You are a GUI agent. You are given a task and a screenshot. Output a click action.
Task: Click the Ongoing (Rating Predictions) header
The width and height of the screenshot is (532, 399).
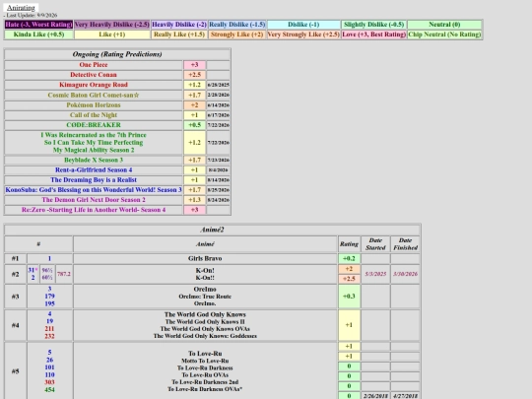tap(117, 54)
